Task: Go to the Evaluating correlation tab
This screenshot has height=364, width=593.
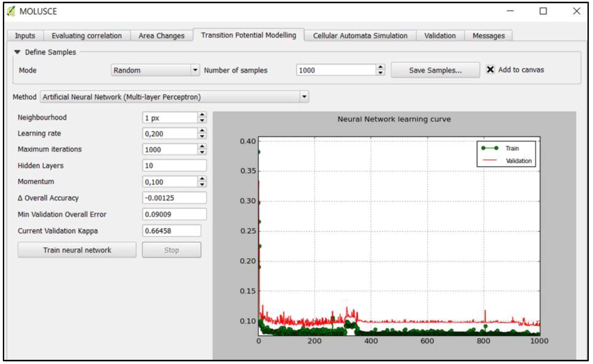Action: coord(87,36)
